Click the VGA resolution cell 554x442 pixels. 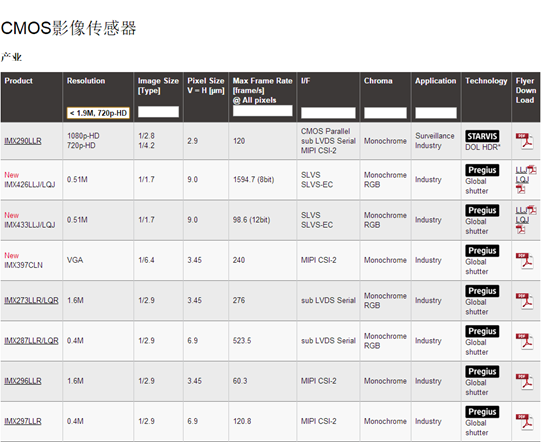pos(75,260)
